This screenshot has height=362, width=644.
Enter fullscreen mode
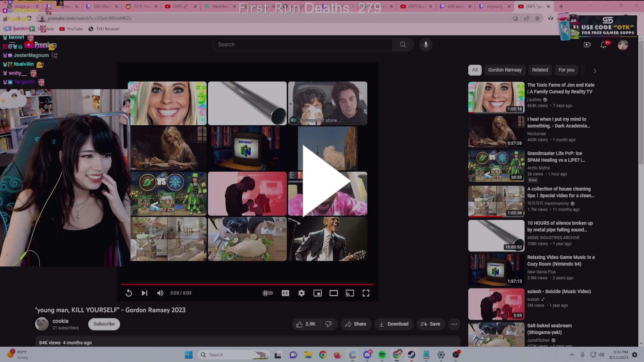[x=366, y=293]
